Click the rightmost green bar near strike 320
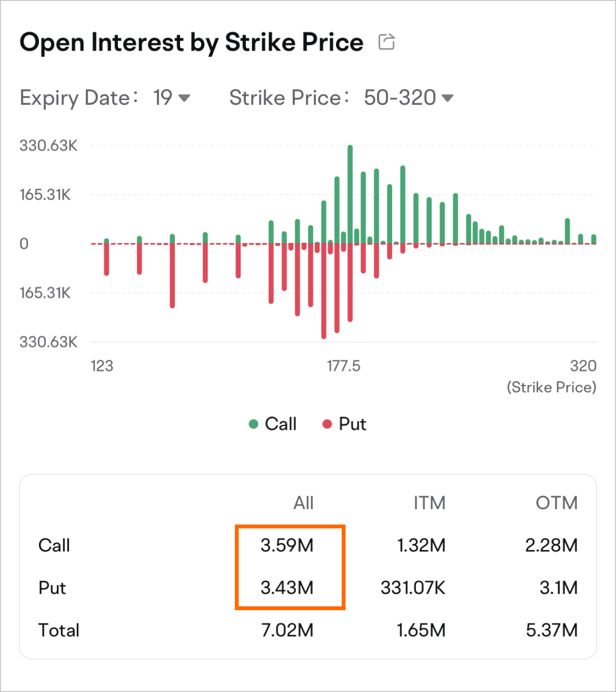Image resolution: width=616 pixels, height=692 pixels. pyautogui.click(x=593, y=238)
